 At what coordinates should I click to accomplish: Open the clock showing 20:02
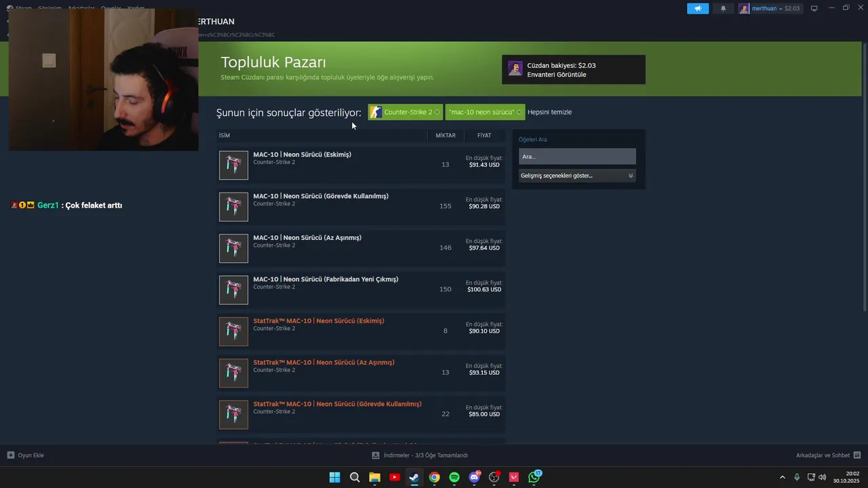[846, 477]
